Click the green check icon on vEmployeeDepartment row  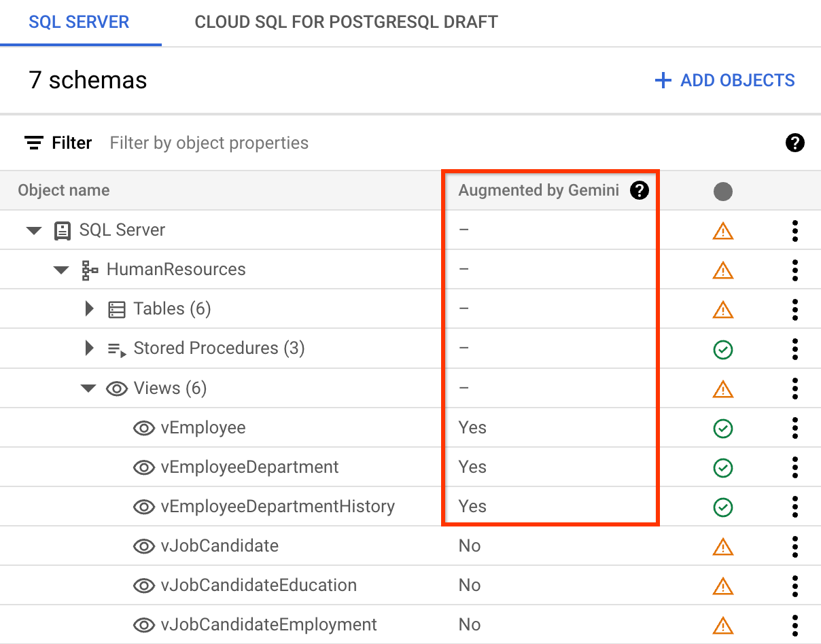click(x=723, y=467)
